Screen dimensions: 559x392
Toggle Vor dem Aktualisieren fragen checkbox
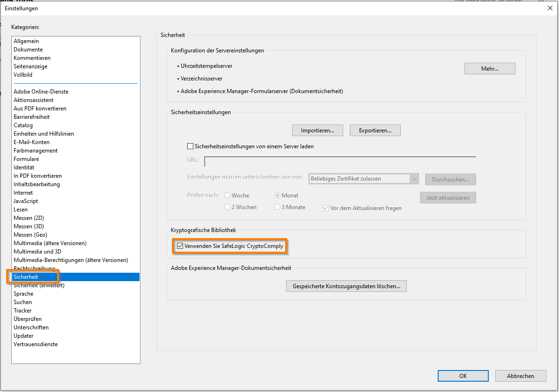click(326, 208)
